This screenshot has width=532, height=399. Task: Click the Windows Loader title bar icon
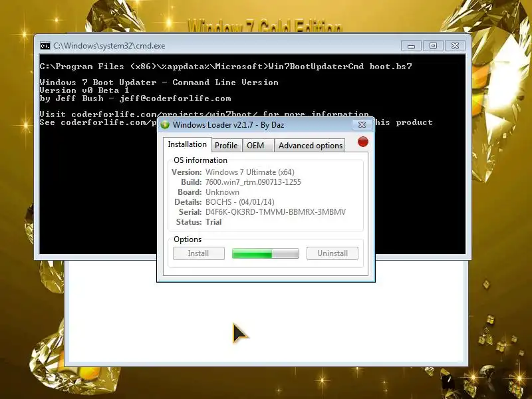pyautogui.click(x=165, y=124)
